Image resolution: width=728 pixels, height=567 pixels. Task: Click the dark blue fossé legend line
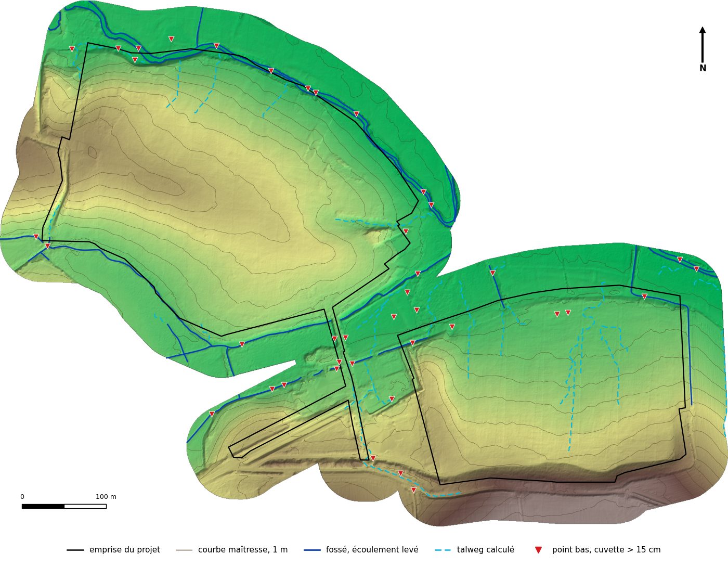pos(312,550)
